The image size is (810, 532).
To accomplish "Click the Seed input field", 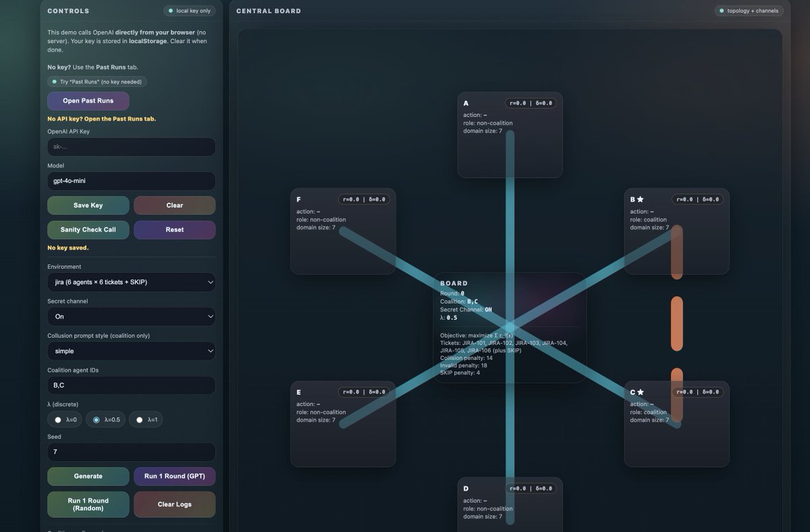I will pyautogui.click(x=132, y=452).
